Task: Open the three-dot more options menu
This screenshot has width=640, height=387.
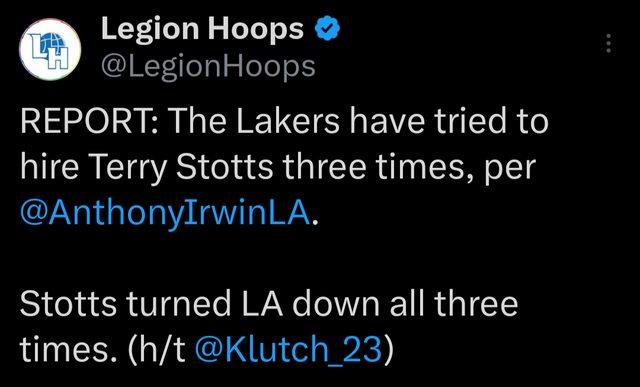Action: click(609, 43)
